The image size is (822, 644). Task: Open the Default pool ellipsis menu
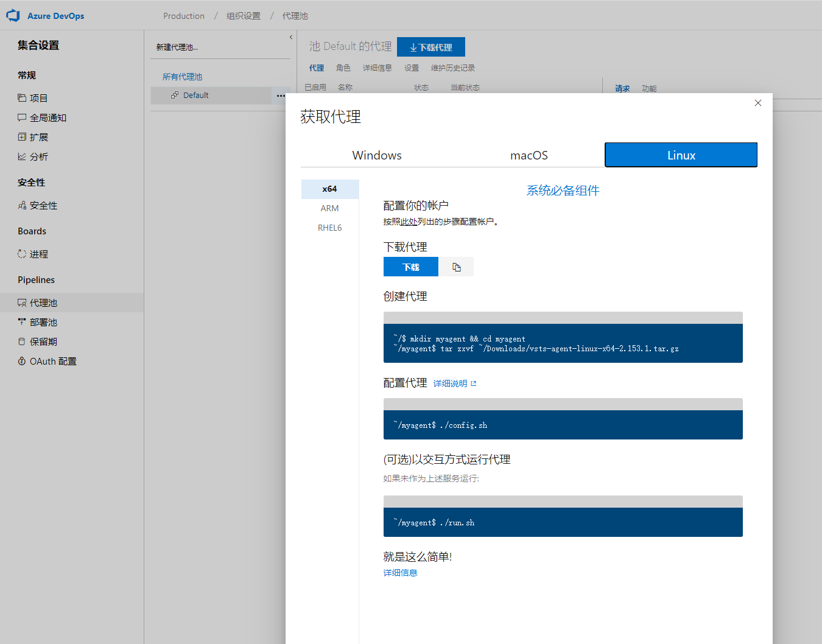coord(281,96)
